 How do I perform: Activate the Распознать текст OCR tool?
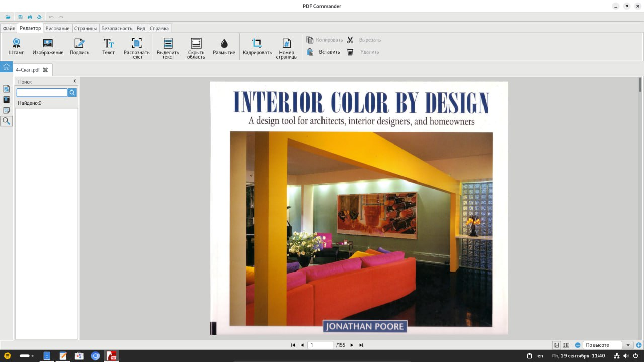(x=136, y=48)
